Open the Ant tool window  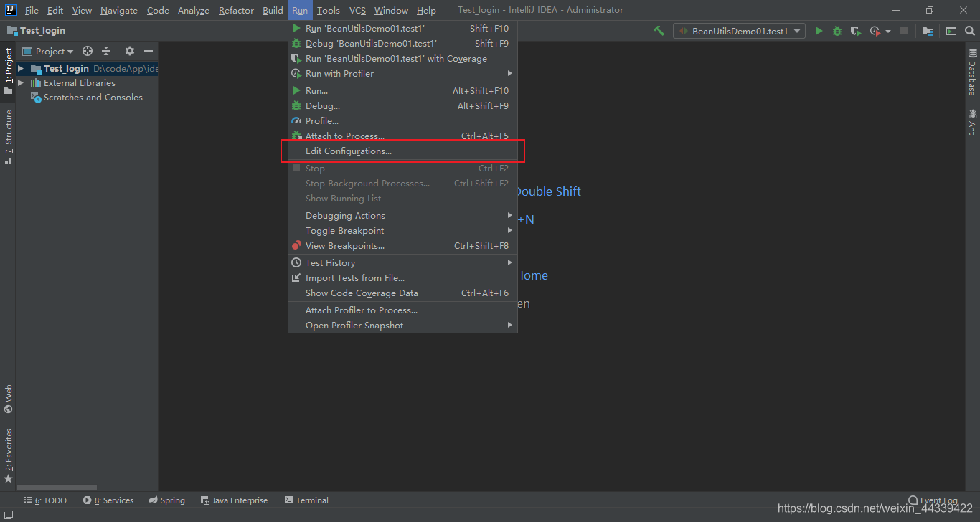pos(972,122)
